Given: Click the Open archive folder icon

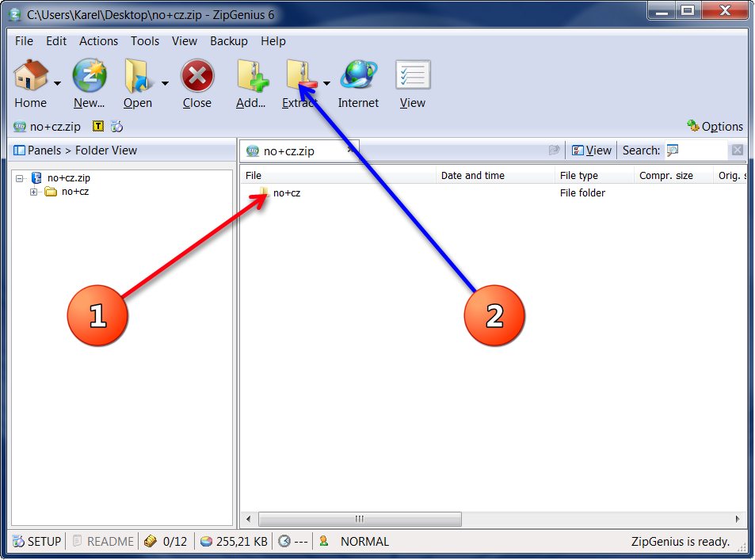Looking at the screenshot, I should tap(138, 75).
